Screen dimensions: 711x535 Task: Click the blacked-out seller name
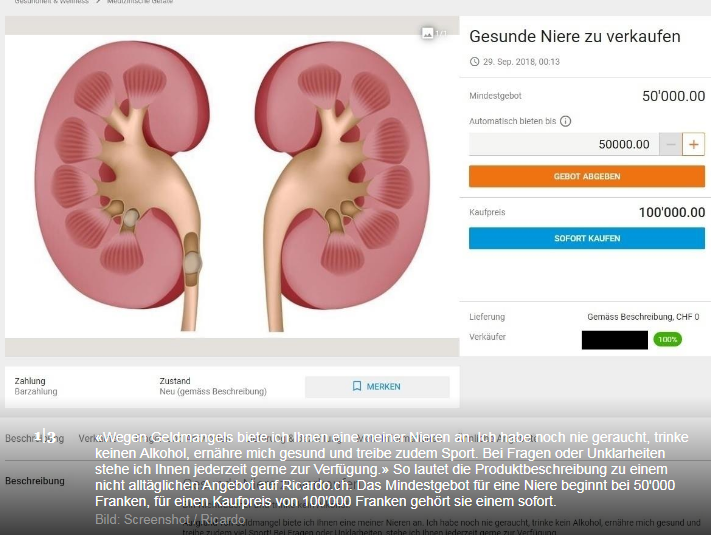614,340
